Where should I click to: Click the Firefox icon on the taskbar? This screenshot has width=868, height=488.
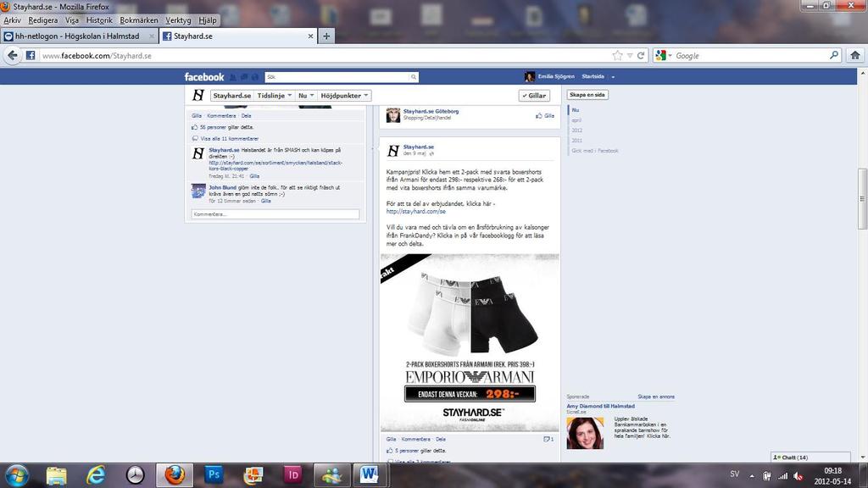[x=175, y=475]
